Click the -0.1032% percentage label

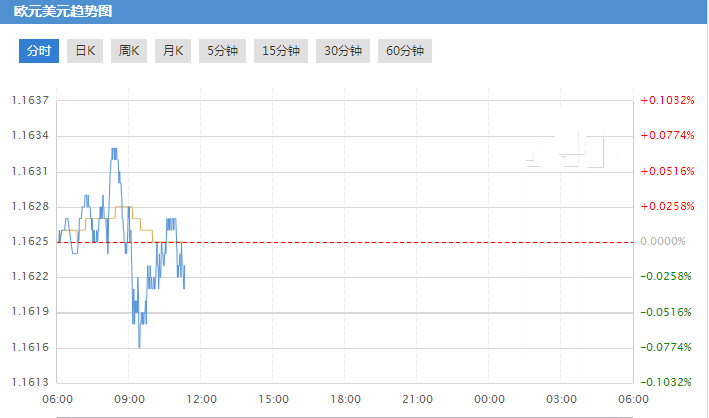click(x=666, y=382)
